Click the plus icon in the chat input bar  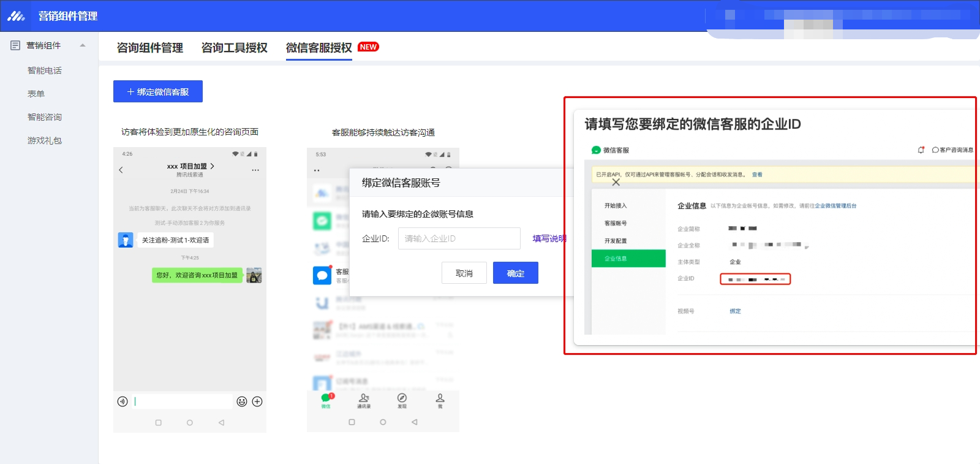point(257,401)
